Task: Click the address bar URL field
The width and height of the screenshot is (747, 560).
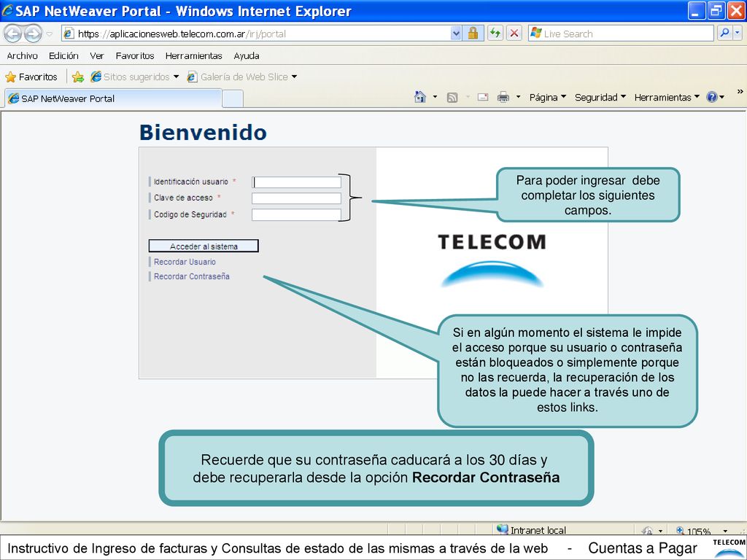Action: [258, 34]
